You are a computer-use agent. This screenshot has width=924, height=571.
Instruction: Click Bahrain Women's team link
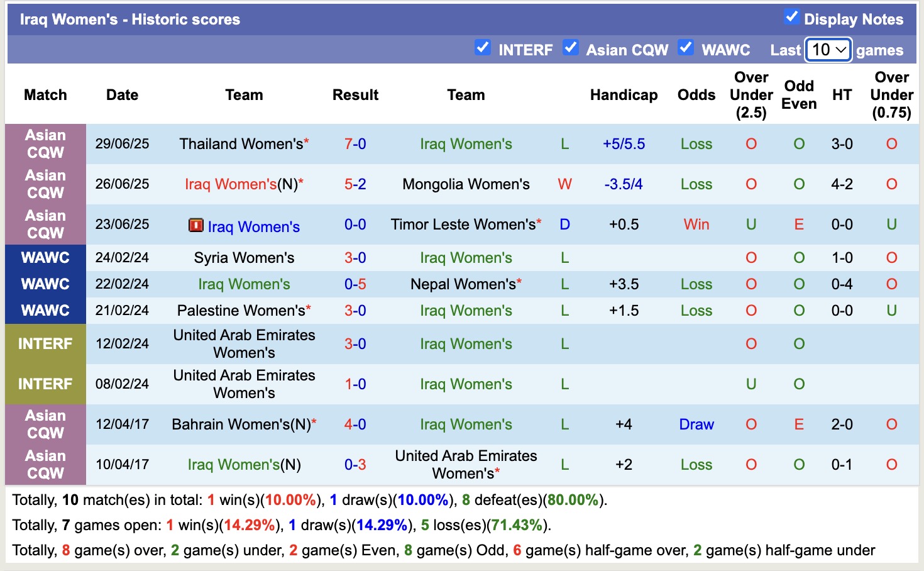[x=241, y=424]
